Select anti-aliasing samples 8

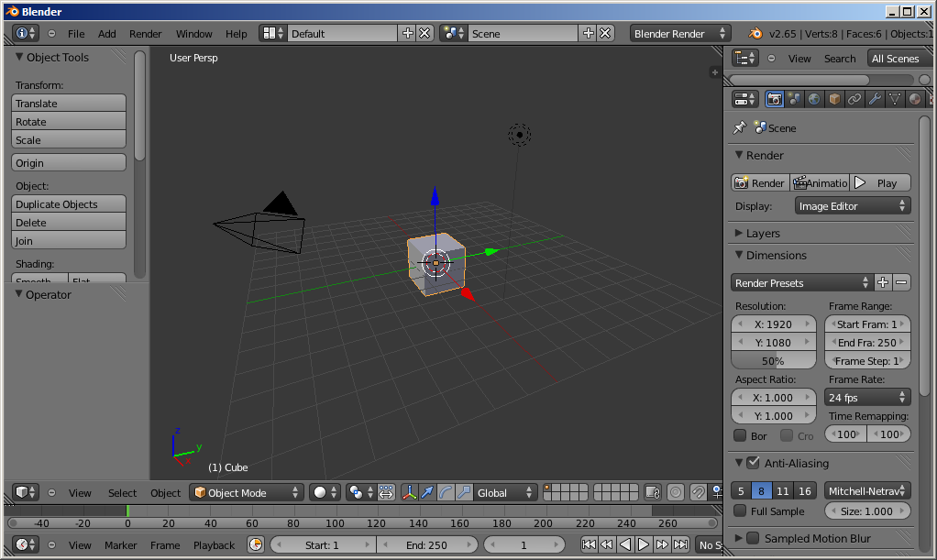(761, 491)
